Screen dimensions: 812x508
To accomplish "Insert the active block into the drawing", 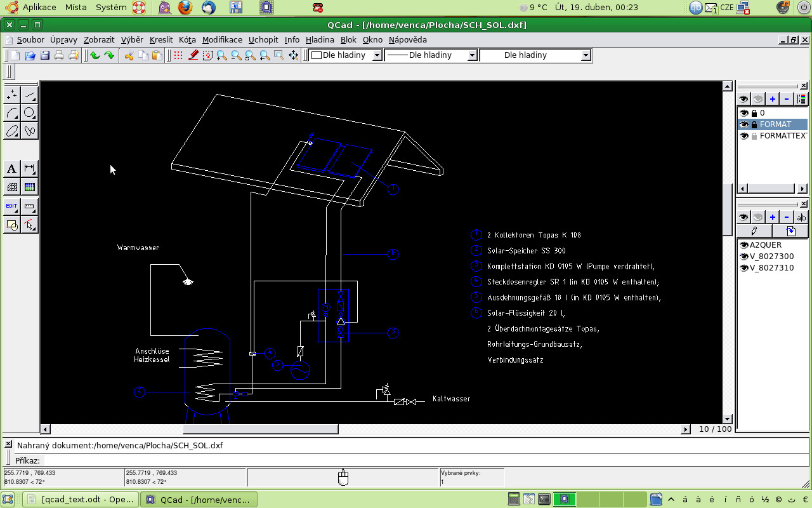I will 790,231.
